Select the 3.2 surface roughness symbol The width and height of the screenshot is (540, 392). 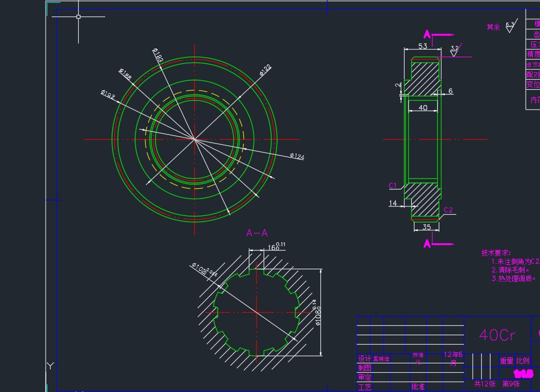pyautogui.click(x=455, y=50)
